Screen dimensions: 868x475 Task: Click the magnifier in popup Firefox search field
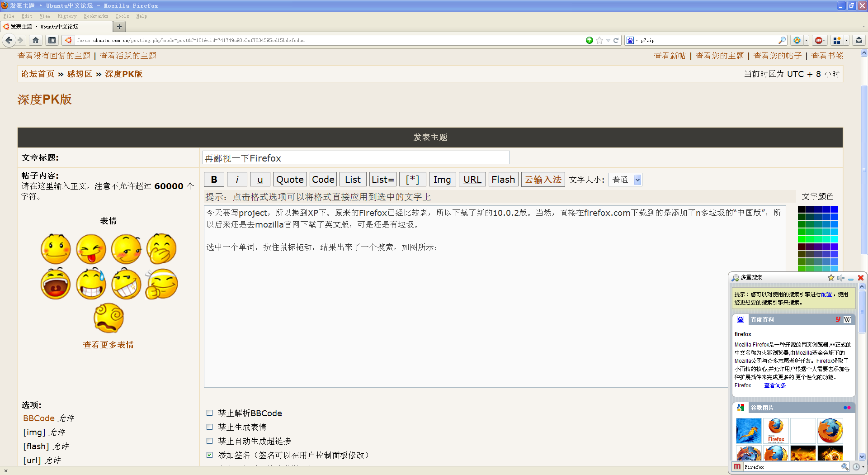click(x=844, y=467)
